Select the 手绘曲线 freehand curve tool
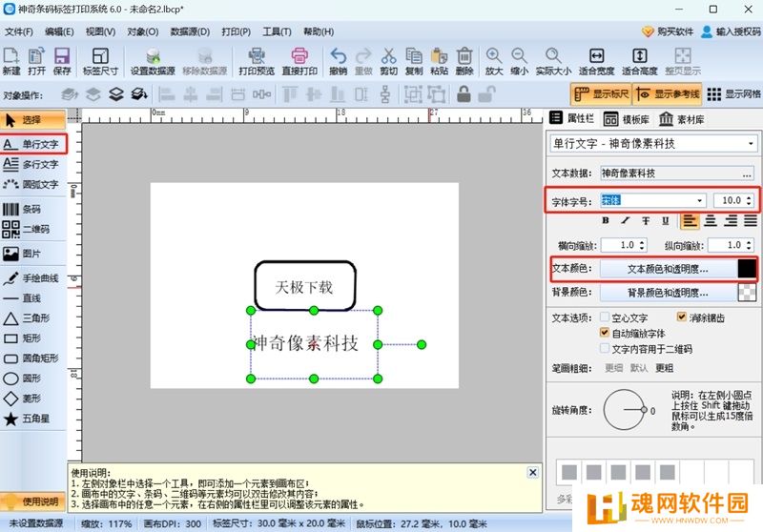The image size is (763, 532). click(x=33, y=278)
